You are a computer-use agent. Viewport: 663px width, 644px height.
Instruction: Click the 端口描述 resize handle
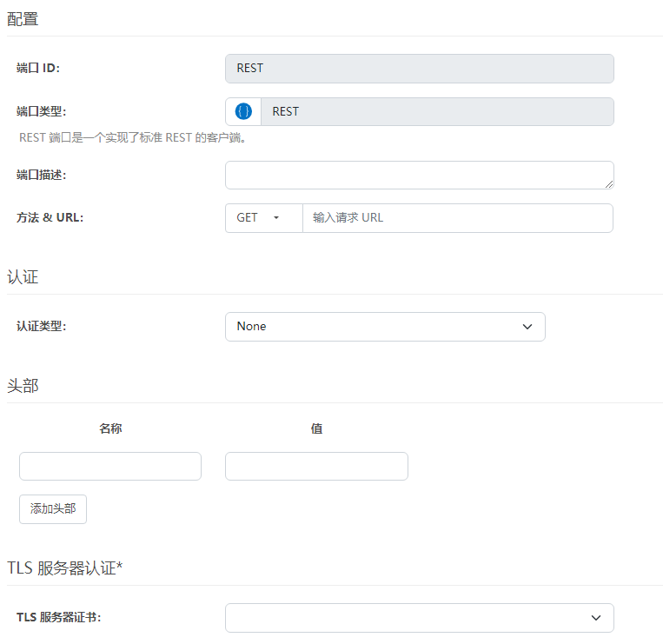609,184
